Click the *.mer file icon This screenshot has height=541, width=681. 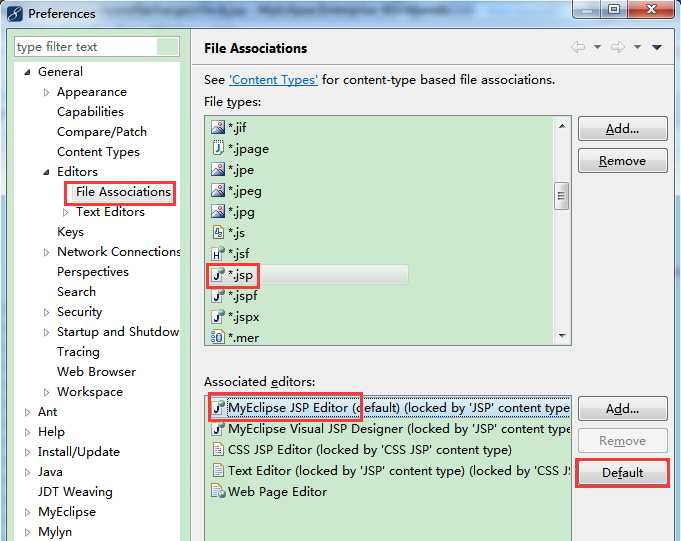click(218, 337)
